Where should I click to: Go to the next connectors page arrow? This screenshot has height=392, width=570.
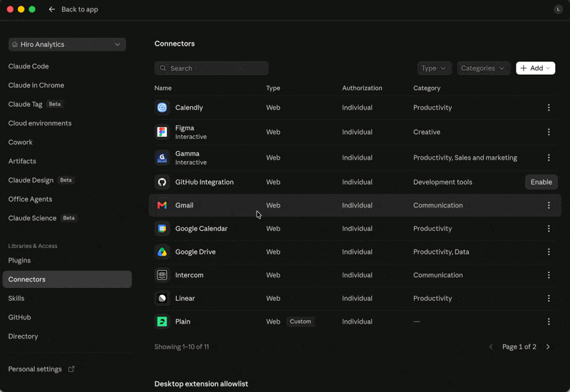548,347
